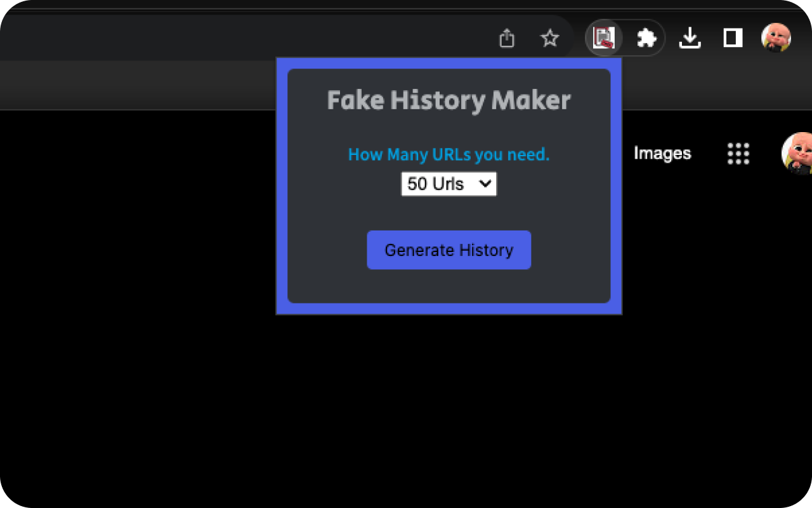The width and height of the screenshot is (812, 508).
Task: Expand the URL count selector chevron
Action: click(x=485, y=184)
